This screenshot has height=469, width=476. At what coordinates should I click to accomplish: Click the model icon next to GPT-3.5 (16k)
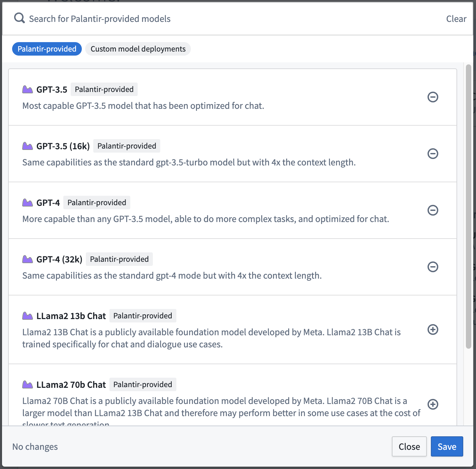tap(28, 146)
